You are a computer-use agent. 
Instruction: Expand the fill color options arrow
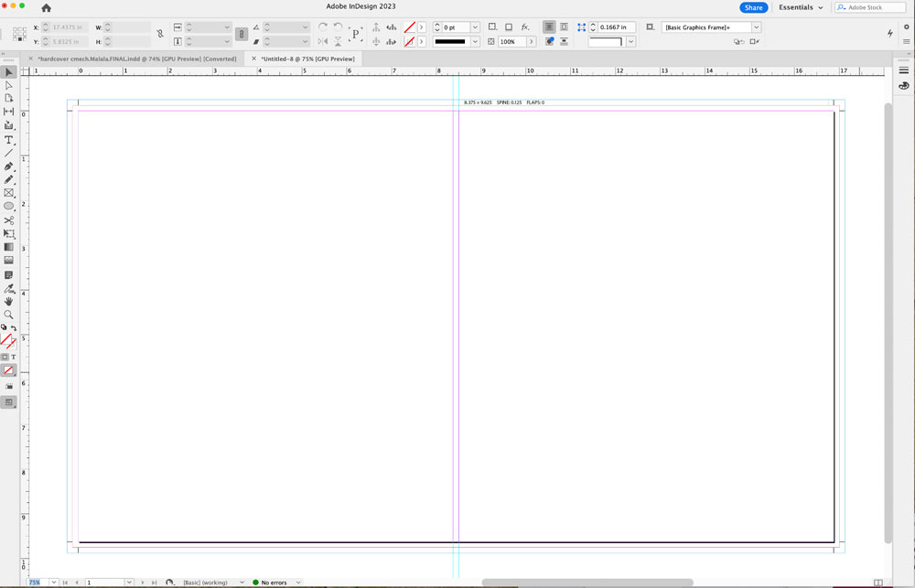[x=421, y=27]
